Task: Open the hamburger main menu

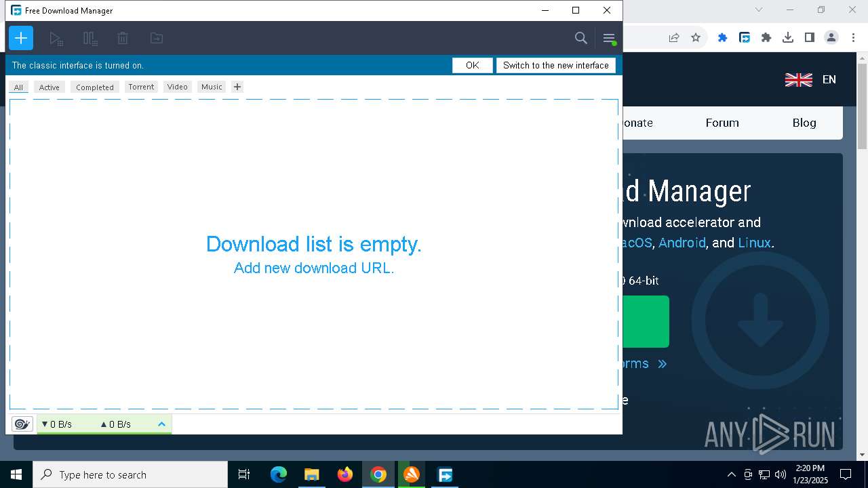Action: click(x=609, y=39)
